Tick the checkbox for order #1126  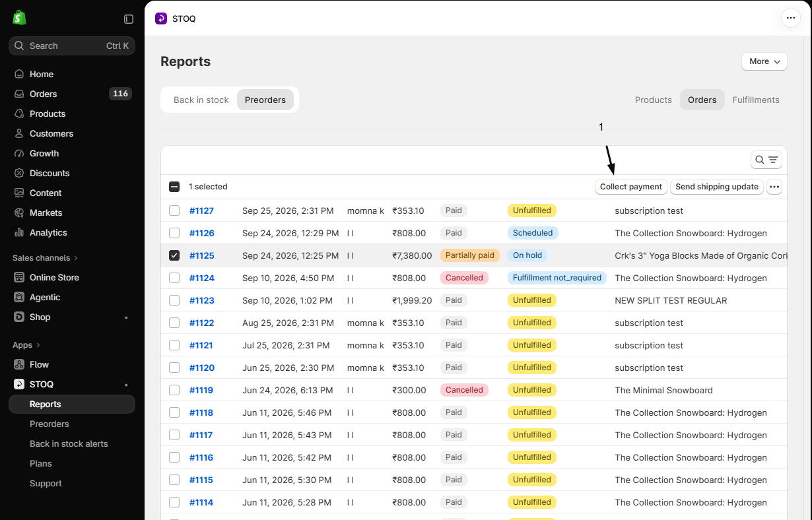tap(174, 233)
